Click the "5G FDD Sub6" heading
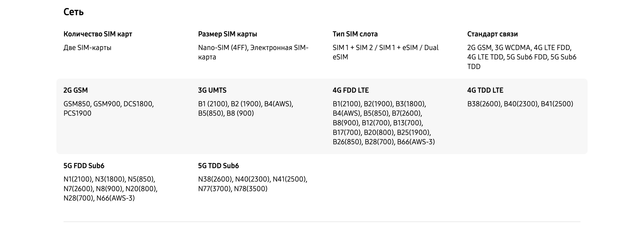 point(84,165)
